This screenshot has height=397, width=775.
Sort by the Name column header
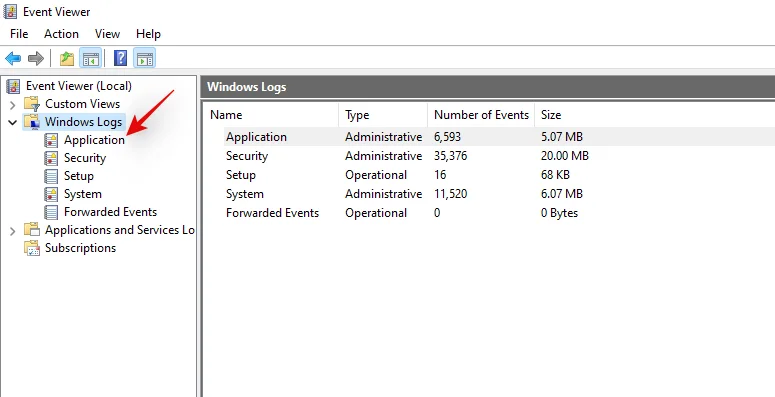pos(271,115)
